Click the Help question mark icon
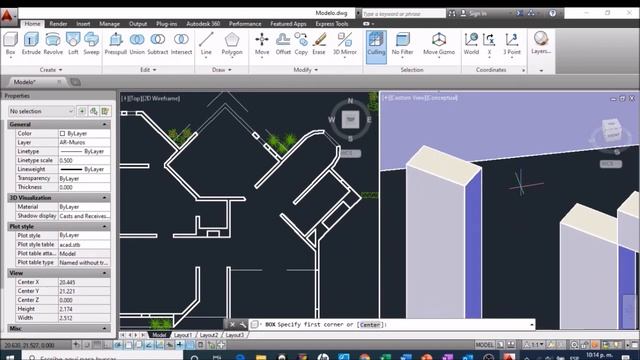640x360 pixels. click(552, 13)
